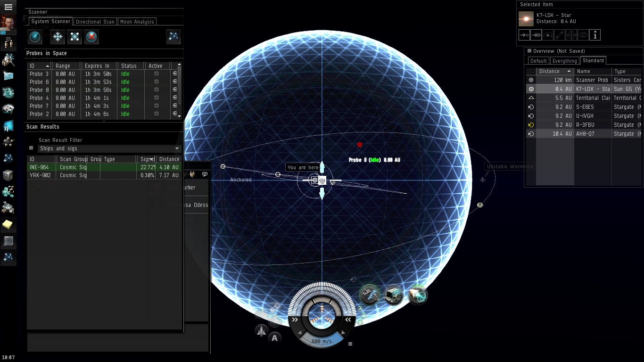
Task: Click the recover icon for Probe 8
Action: (174, 90)
